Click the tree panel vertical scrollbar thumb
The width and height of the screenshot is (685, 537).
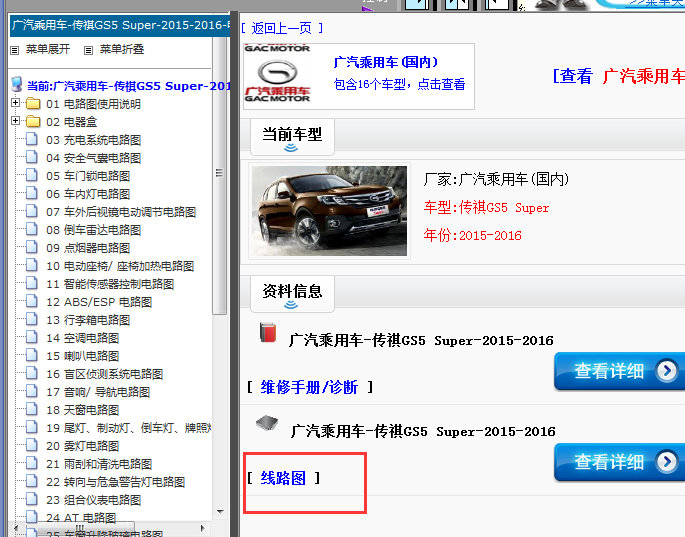(x=220, y=175)
